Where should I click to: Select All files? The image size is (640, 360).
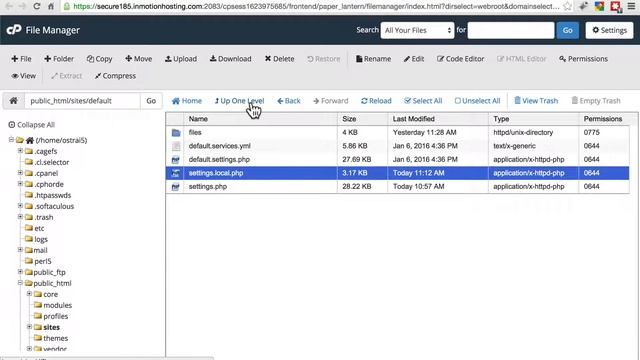click(423, 101)
